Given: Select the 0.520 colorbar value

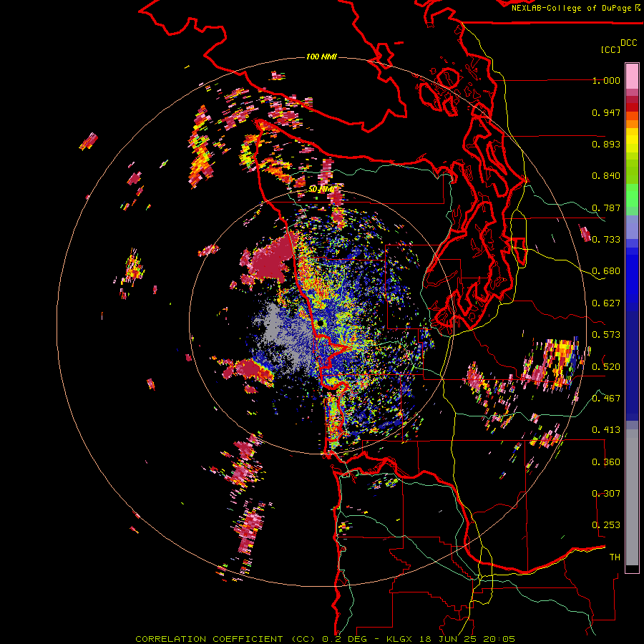Looking at the screenshot, I should [606, 367].
